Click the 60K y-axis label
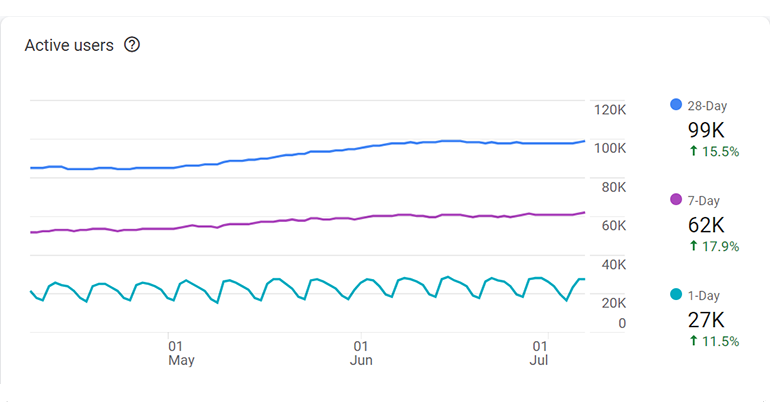This screenshot has height=420, width=770. tap(612, 226)
